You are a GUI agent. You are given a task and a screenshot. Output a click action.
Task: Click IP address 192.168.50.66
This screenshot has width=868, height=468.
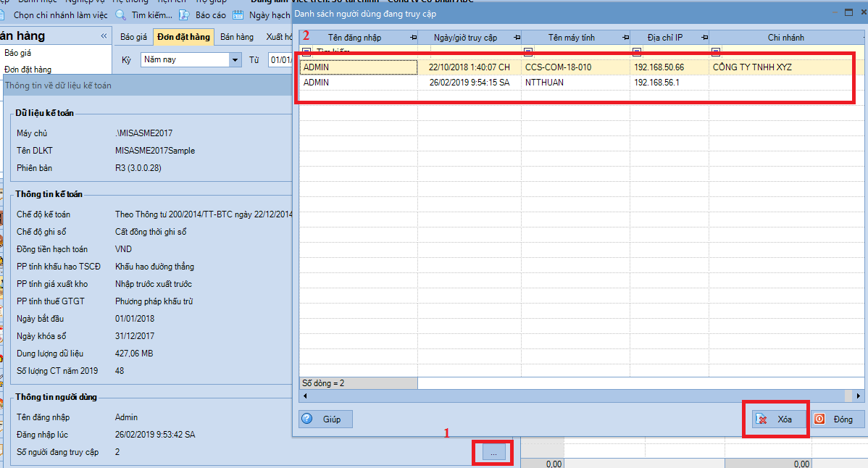pos(659,67)
